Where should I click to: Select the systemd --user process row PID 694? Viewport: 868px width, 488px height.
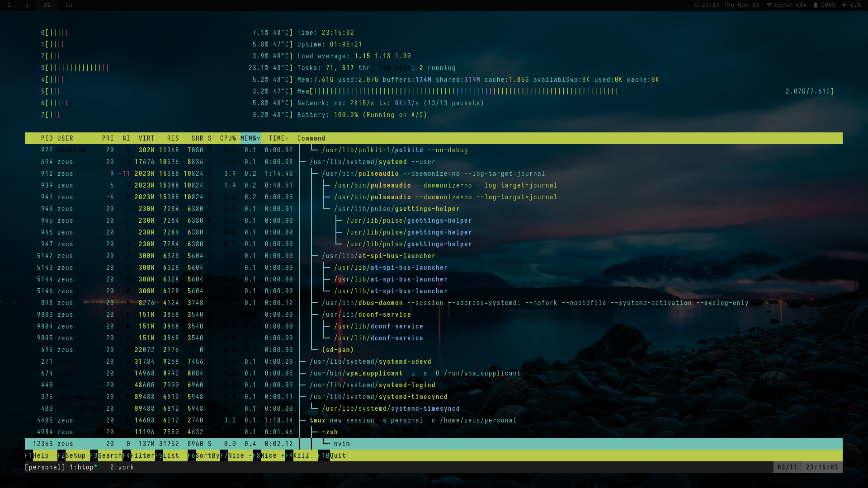click(x=434, y=162)
